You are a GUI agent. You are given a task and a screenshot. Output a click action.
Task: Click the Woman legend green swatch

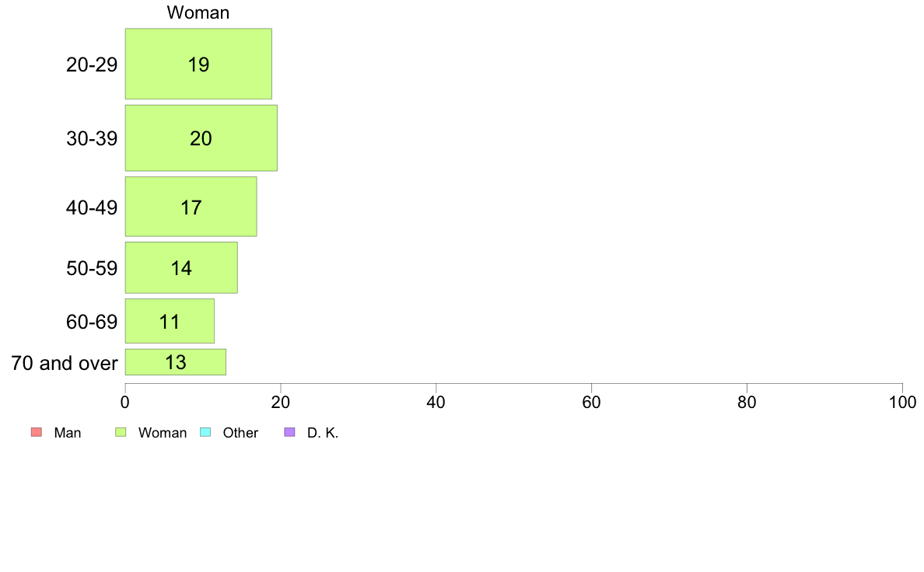[x=121, y=432]
